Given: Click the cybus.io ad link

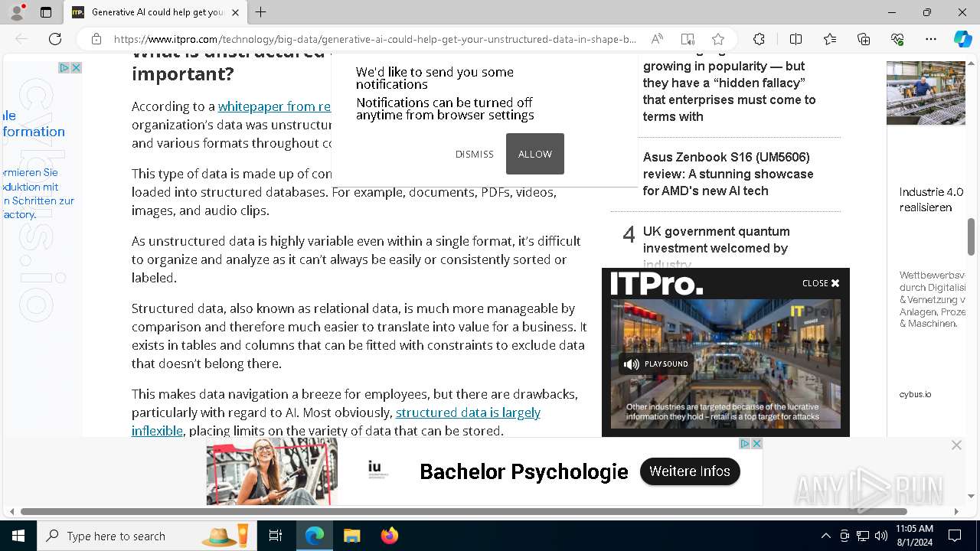Looking at the screenshot, I should pyautogui.click(x=915, y=394).
